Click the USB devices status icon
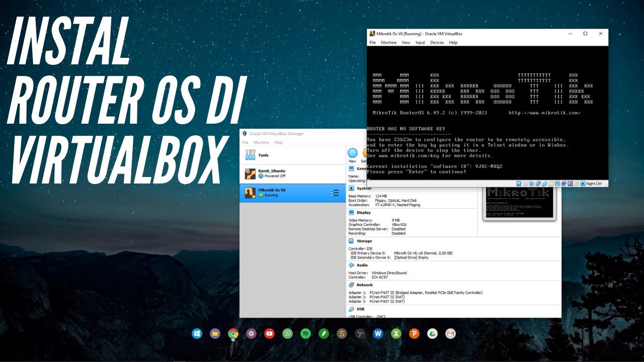The width and height of the screenshot is (644, 362). tap(544, 184)
